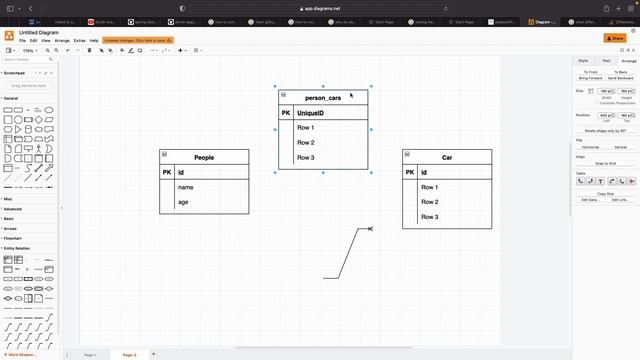Click the To Front toolbar icon

[101, 51]
